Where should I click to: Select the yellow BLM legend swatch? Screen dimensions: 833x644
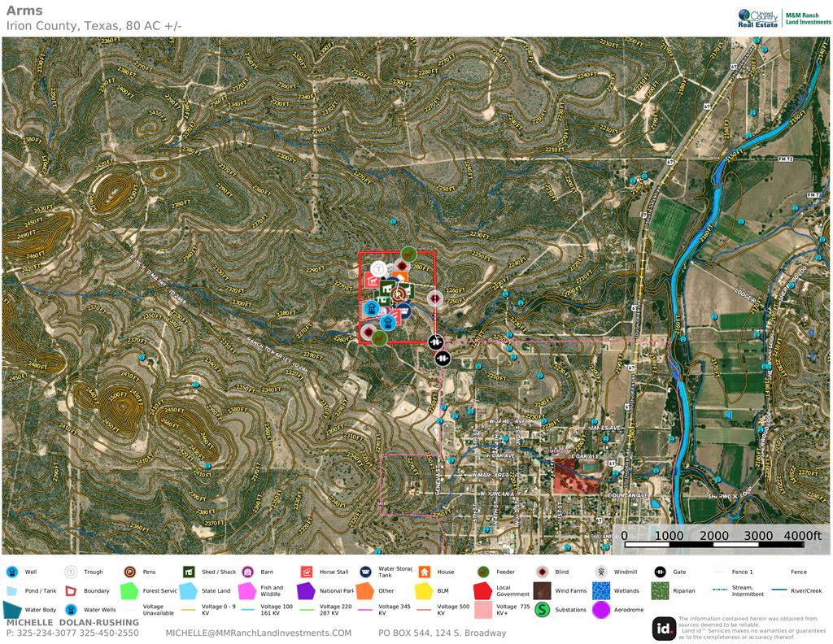(424, 590)
